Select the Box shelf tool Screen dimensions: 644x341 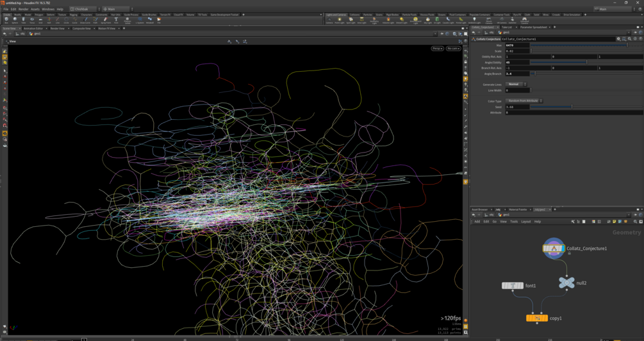pyautogui.click(x=6, y=20)
